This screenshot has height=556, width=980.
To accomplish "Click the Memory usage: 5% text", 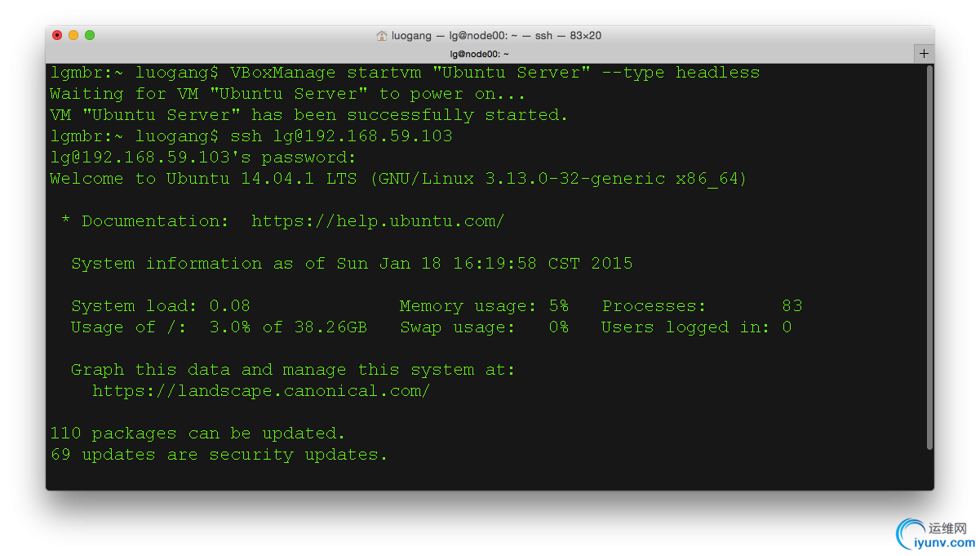I will click(484, 306).
